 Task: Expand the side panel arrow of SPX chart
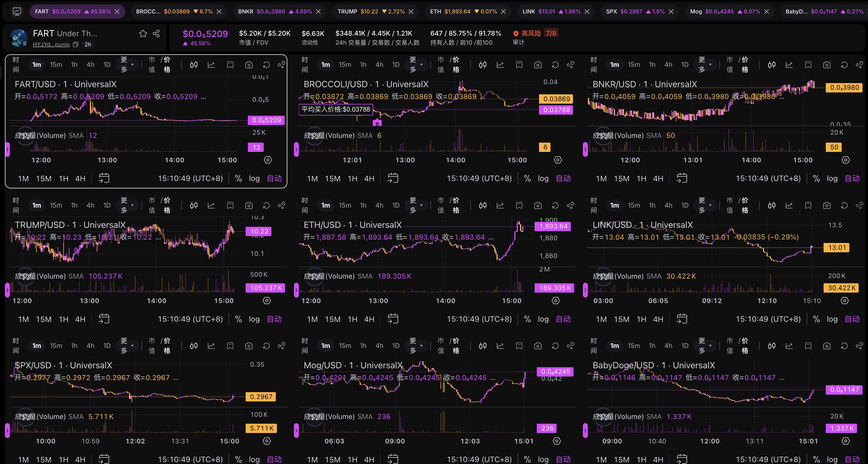pos(7,430)
